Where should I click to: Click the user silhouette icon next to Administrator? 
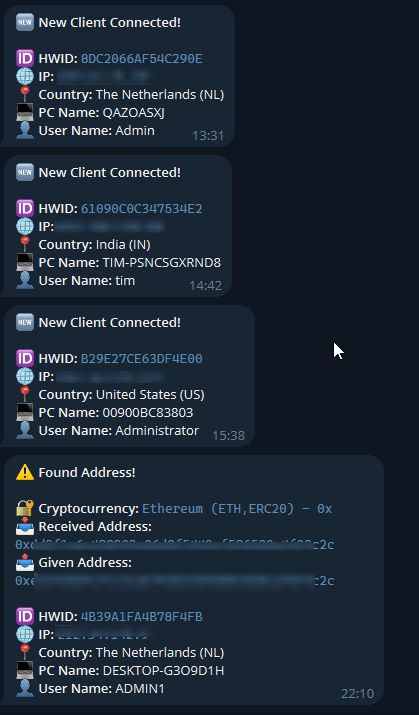point(25,430)
